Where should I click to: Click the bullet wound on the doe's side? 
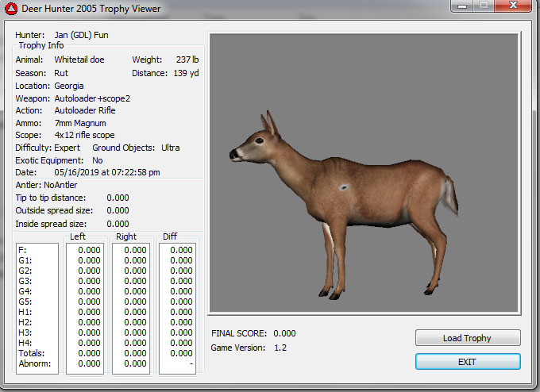pos(345,188)
